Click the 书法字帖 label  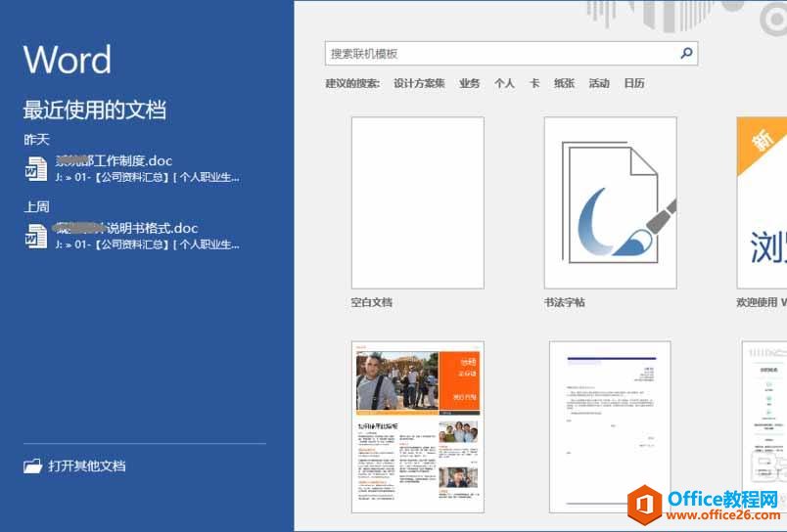[564, 302]
